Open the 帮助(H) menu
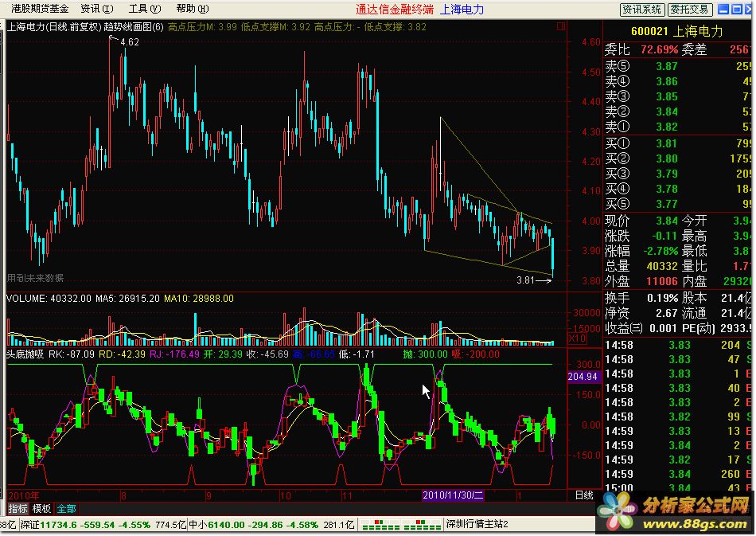756x536 pixels. click(193, 9)
